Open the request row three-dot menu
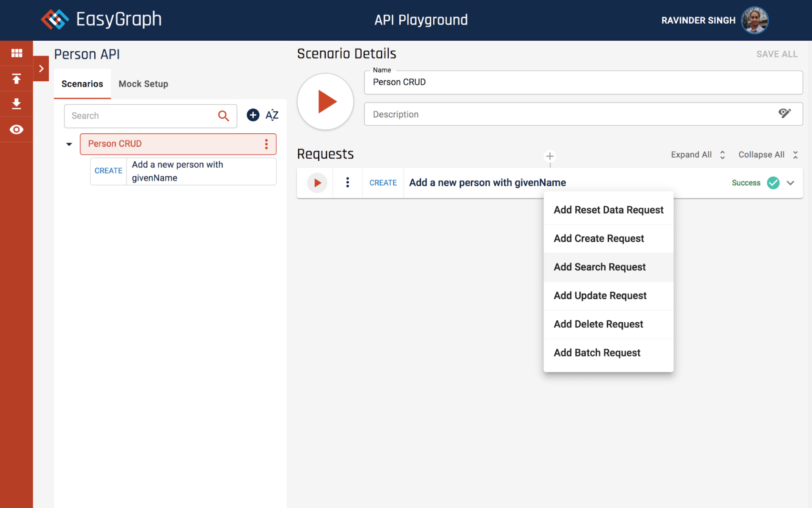Screen dimensions: 812x508 (x=348, y=182)
